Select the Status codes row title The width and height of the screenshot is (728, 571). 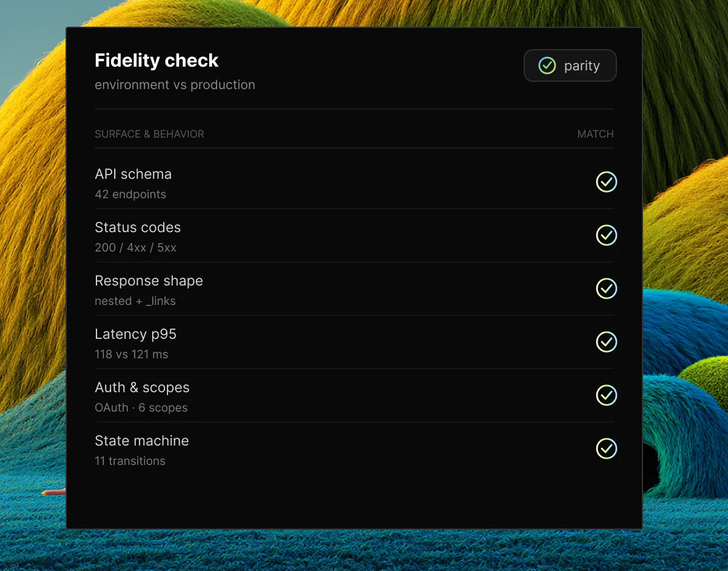click(x=138, y=227)
